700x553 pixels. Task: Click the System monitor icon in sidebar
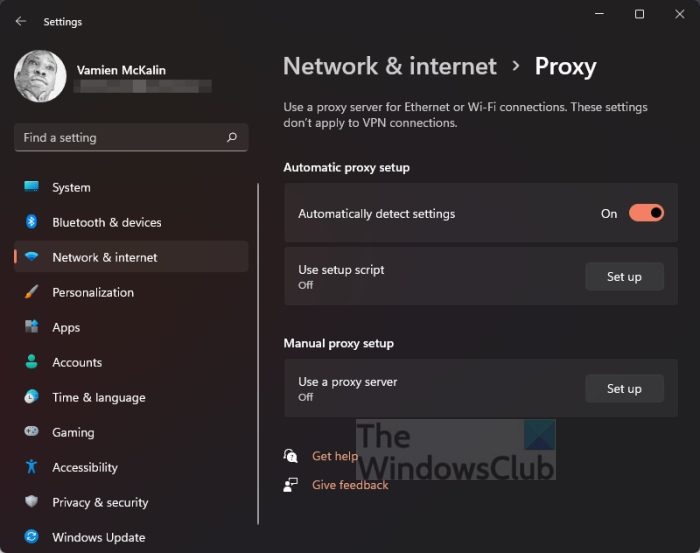point(32,187)
